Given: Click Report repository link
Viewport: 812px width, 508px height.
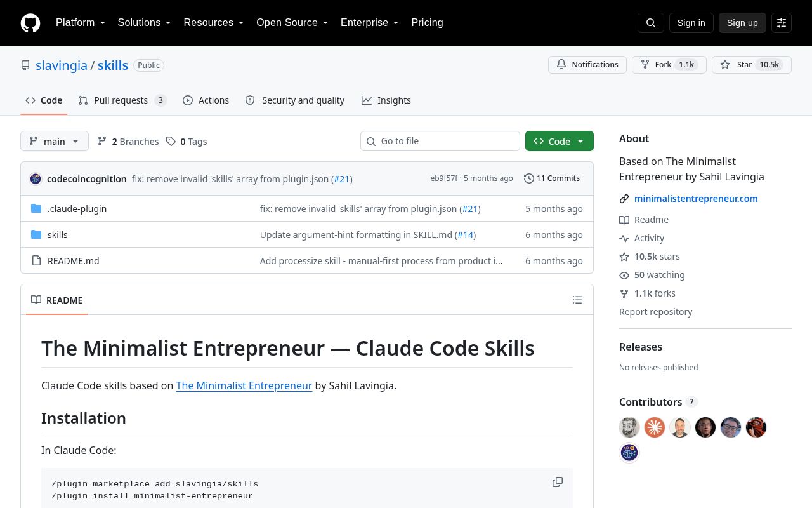Looking at the screenshot, I should click(655, 312).
